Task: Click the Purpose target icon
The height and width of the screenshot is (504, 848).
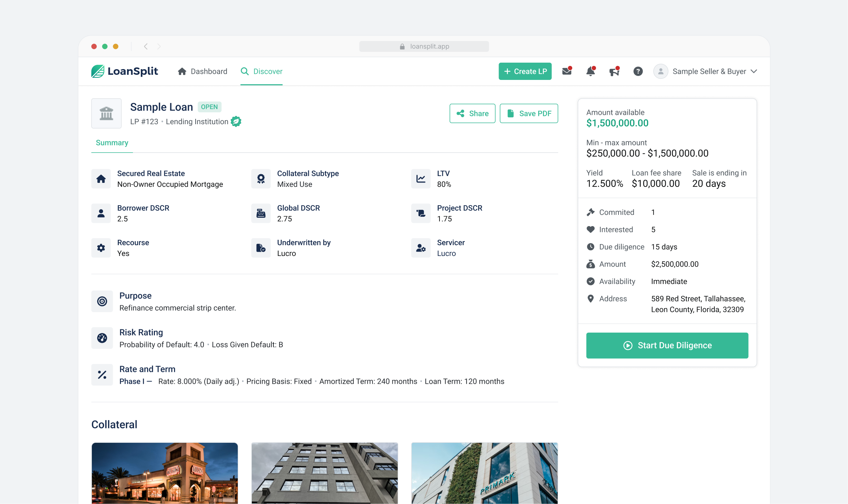Action: 102,301
